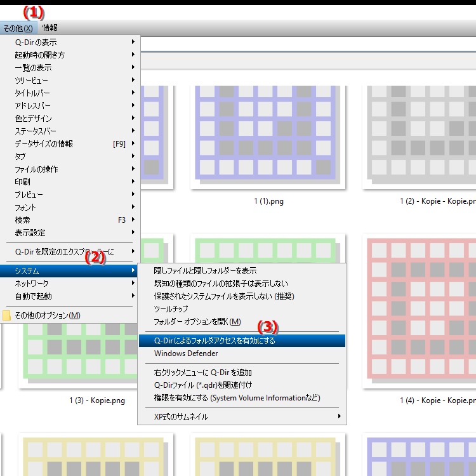Choose フォルダー オプションを開く(M)

pyautogui.click(x=242, y=321)
